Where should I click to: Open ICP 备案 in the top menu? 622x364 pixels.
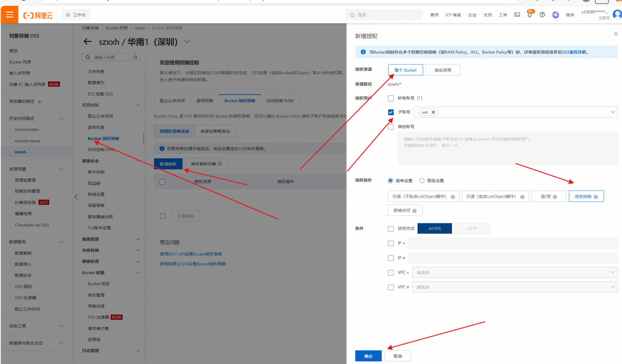pos(453,15)
